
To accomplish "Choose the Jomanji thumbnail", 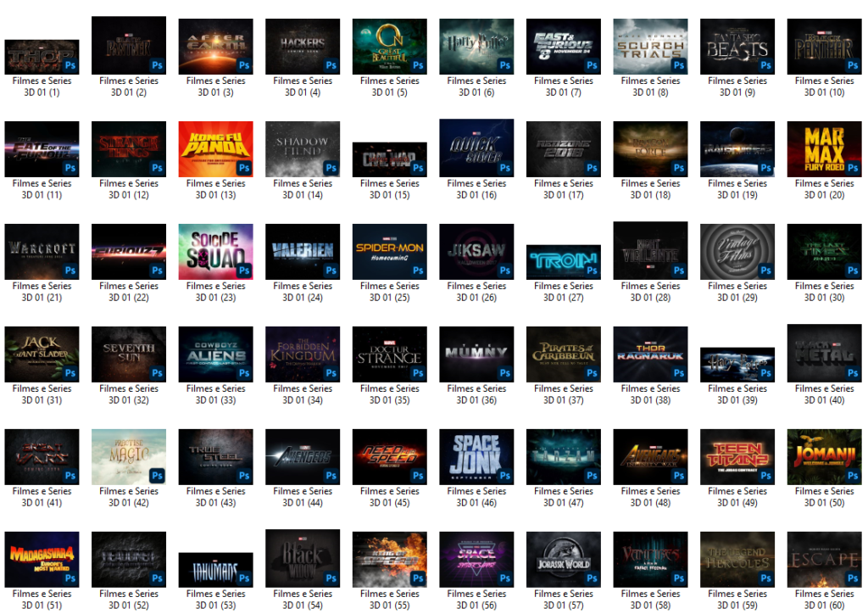I will (x=824, y=457).
